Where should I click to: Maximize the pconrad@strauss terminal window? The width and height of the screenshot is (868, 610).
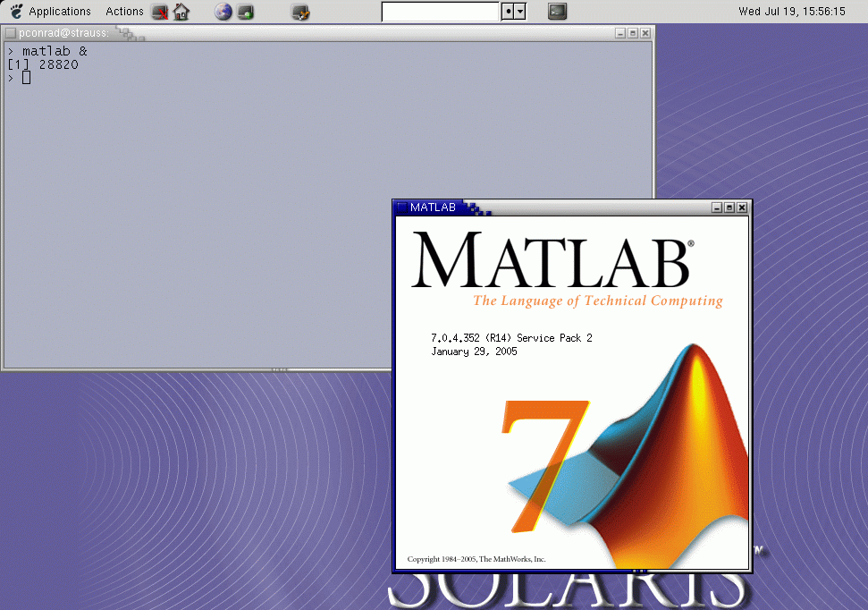point(633,33)
